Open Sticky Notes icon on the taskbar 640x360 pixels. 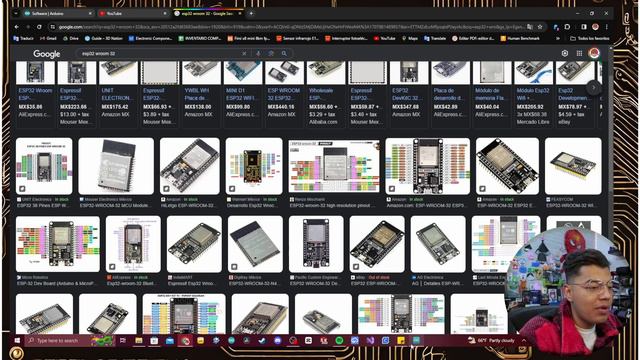401,340
